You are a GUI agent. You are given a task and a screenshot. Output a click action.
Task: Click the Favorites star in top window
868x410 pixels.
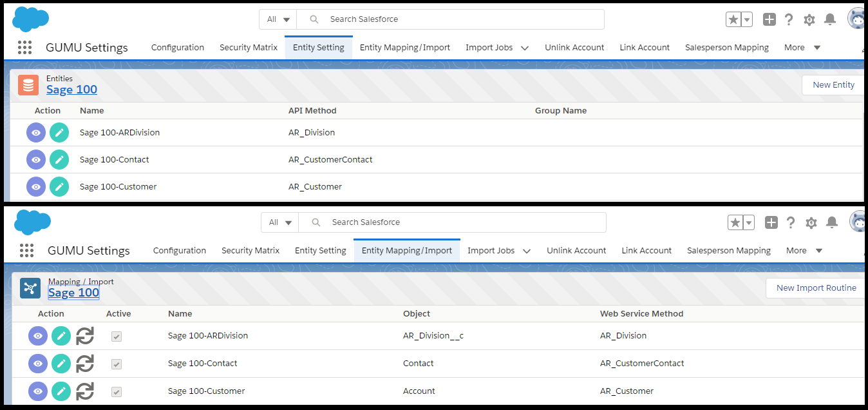tap(733, 19)
